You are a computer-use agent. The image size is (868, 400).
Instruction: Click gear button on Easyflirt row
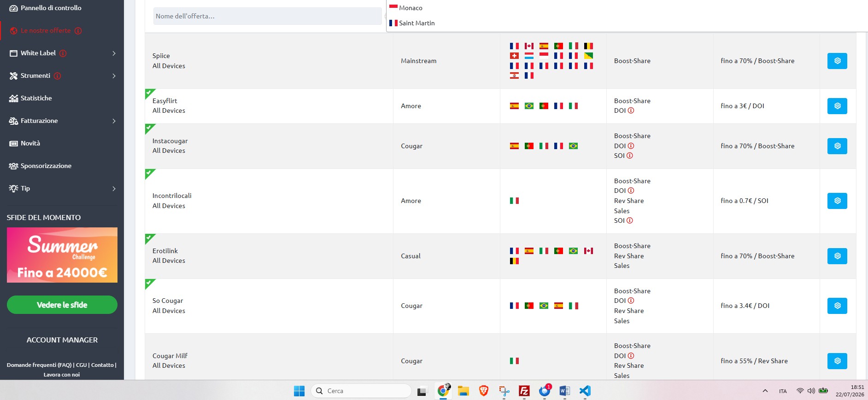[x=837, y=106]
